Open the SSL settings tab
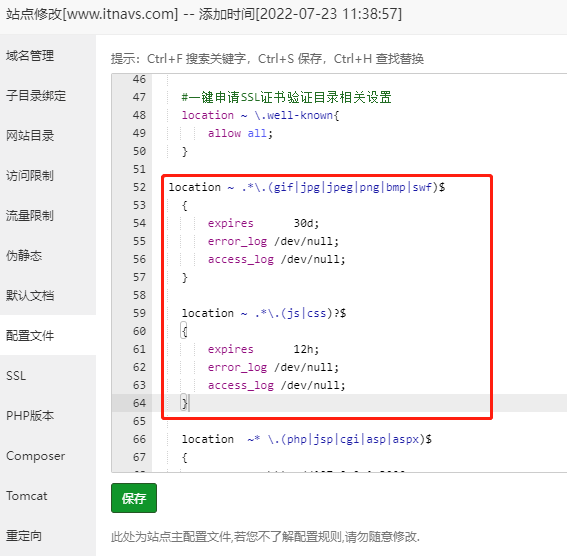Image resolution: width=567 pixels, height=556 pixels. tap(48, 375)
